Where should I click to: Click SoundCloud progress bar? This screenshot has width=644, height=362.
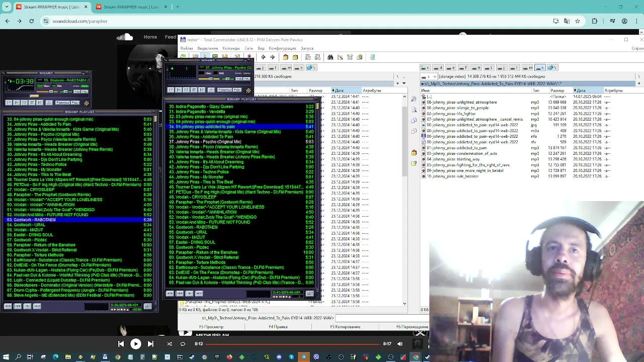point(293,344)
